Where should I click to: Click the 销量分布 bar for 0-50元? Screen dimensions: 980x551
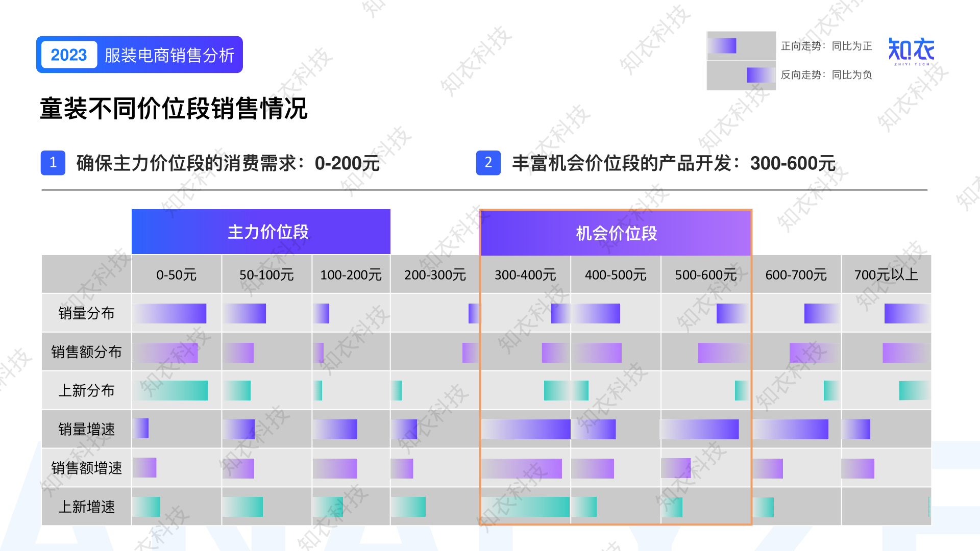coord(169,313)
